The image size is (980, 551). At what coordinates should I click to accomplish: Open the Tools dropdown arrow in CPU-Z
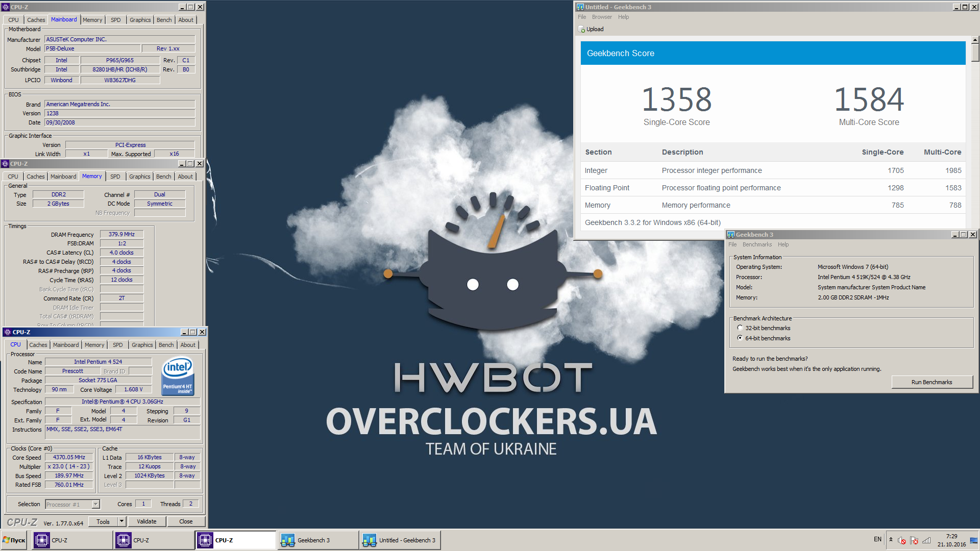(121, 521)
